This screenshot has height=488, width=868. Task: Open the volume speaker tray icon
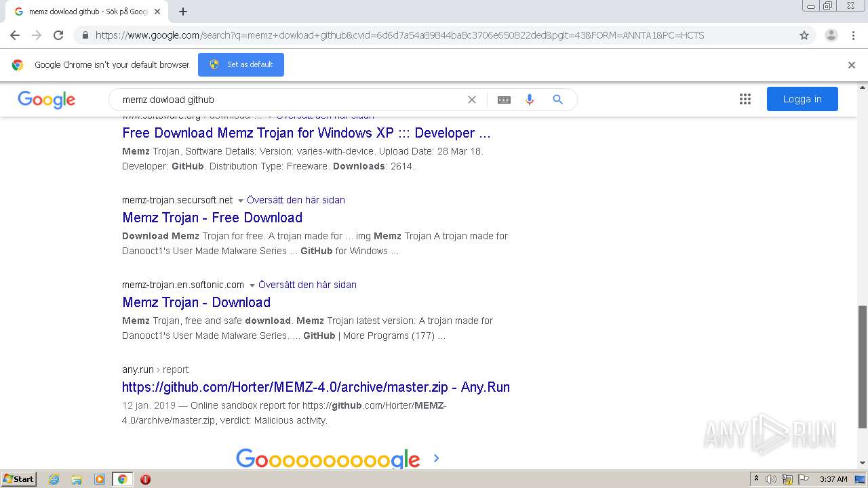(771, 479)
